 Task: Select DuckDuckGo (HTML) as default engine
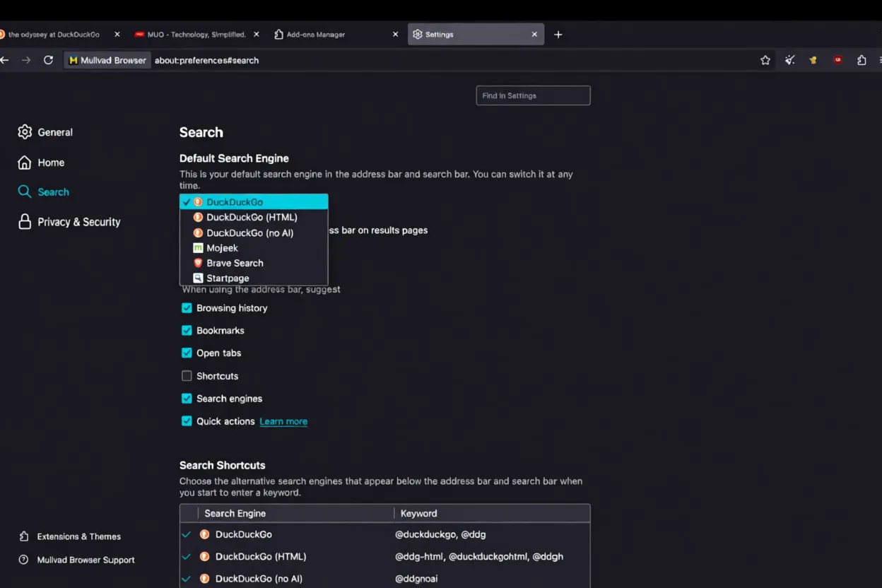point(254,217)
